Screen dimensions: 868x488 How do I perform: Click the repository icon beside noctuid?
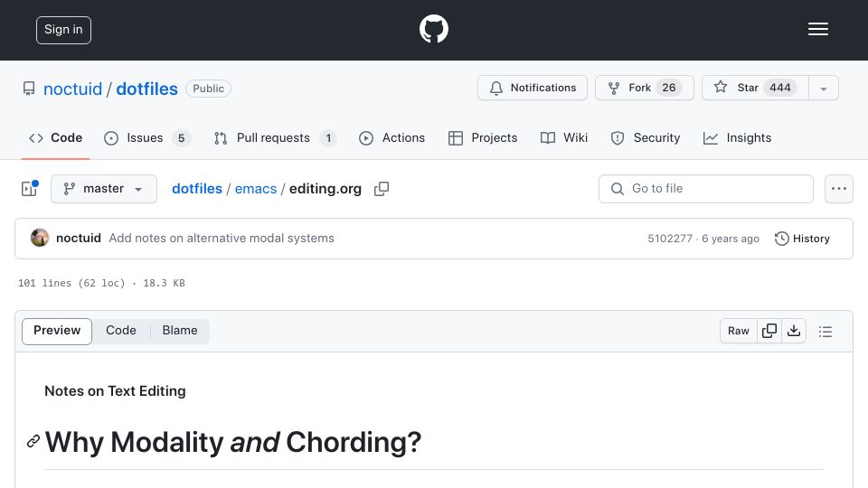pos(29,89)
